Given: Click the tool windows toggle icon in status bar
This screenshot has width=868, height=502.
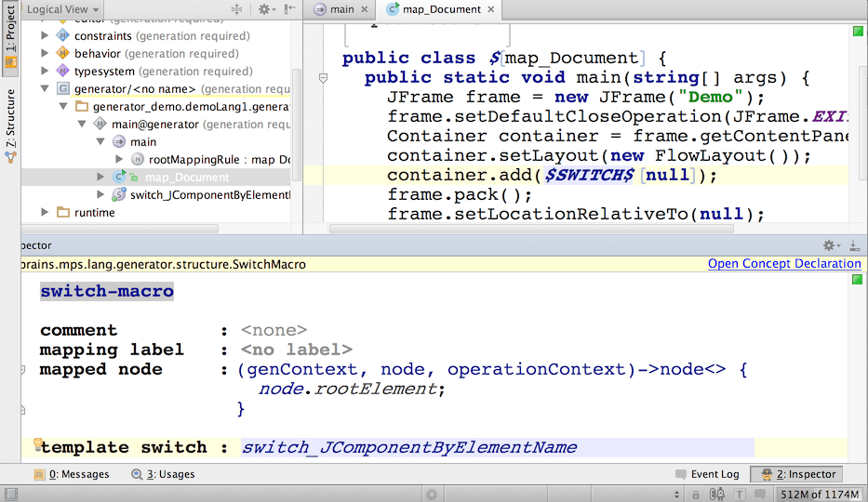Looking at the screenshot, I should (x=11, y=495).
